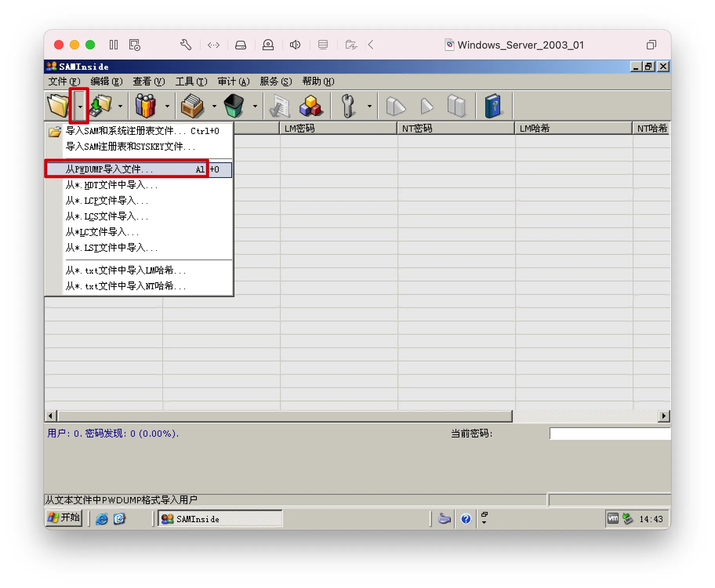715x588 pixels.
Task: Open the 服务(S) menu
Action: click(276, 82)
